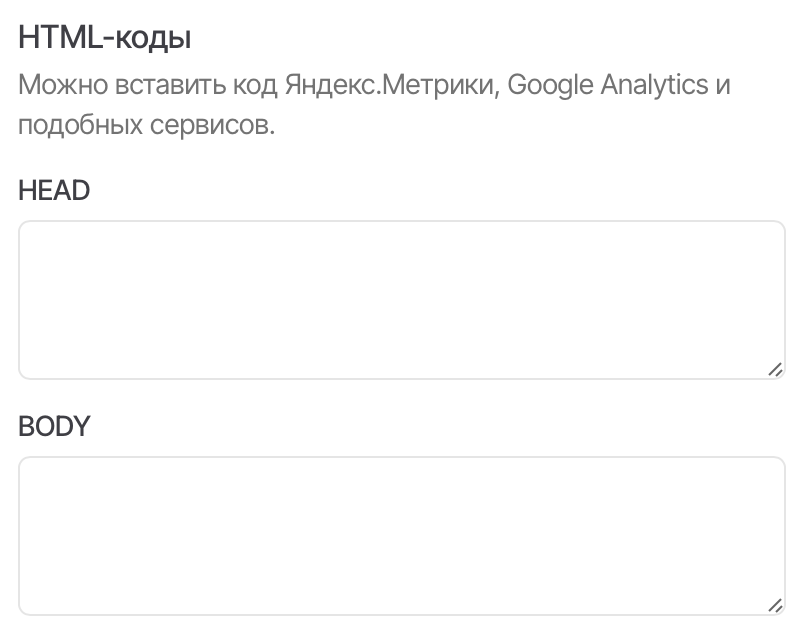Focus the empty text box under BODY
This screenshot has height=634, width=808.
[x=401, y=536]
